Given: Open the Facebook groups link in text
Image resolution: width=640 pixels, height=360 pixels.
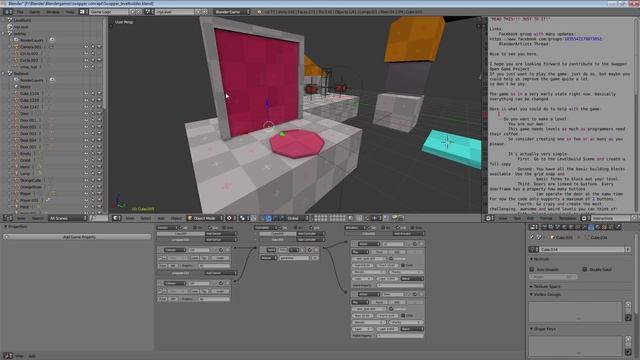Looking at the screenshot, I should 546,39.
